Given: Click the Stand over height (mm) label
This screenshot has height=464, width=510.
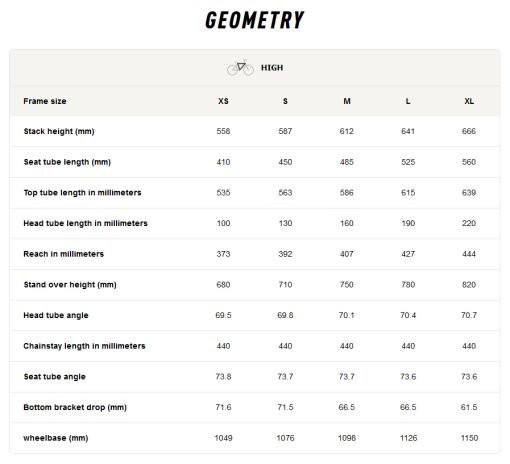Looking at the screenshot, I should 70,285.
